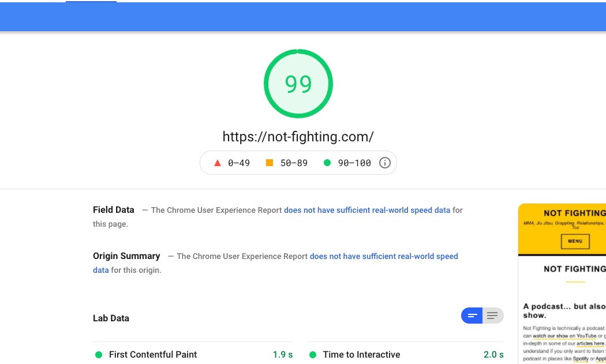The height and width of the screenshot is (364, 606).
Task: Expand the First Contentful Paint metric label
Action: (x=153, y=355)
